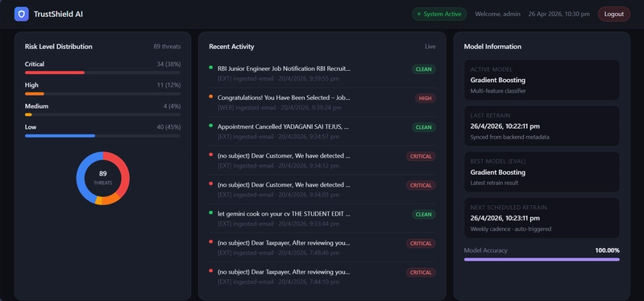Click the Risk Level Distribution heading
644x301 pixels.
58,47
